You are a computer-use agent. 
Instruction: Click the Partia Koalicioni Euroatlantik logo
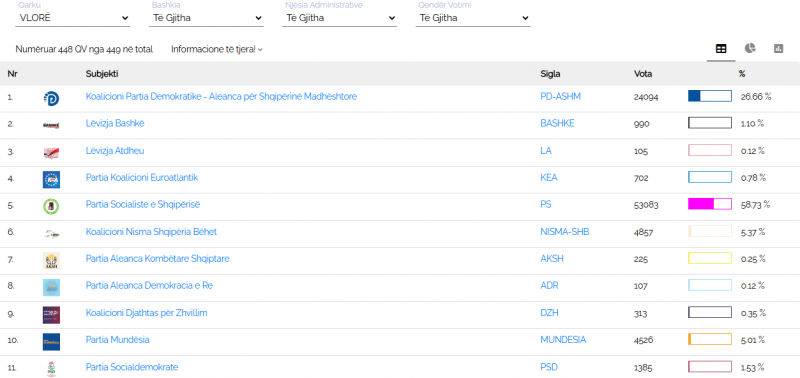pyautogui.click(x=52, y=179)
